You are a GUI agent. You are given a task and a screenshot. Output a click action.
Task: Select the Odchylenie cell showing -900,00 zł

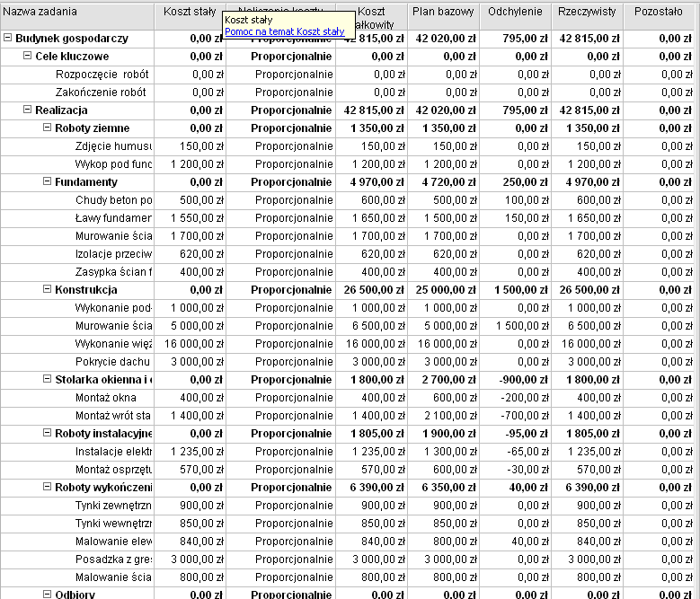(515, 380)
